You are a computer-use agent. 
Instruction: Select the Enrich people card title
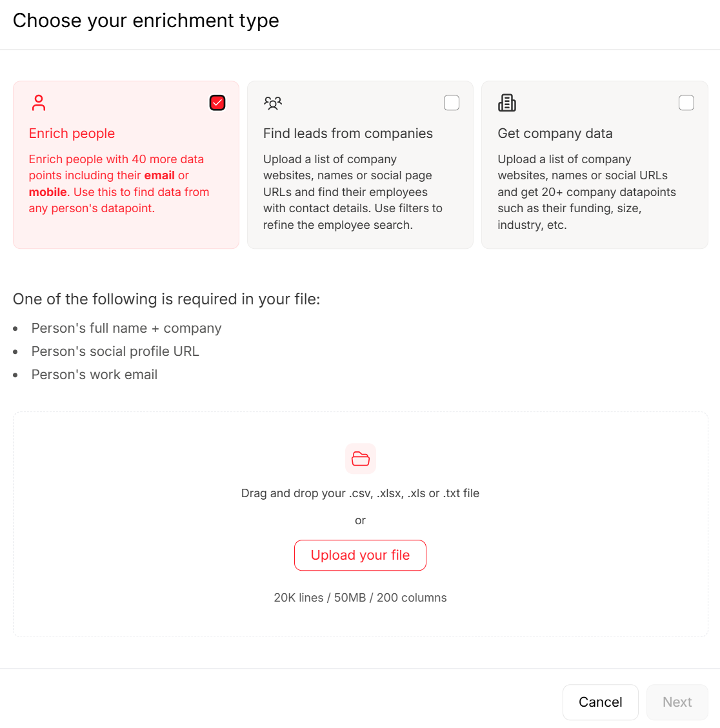[x=72, y=133]
